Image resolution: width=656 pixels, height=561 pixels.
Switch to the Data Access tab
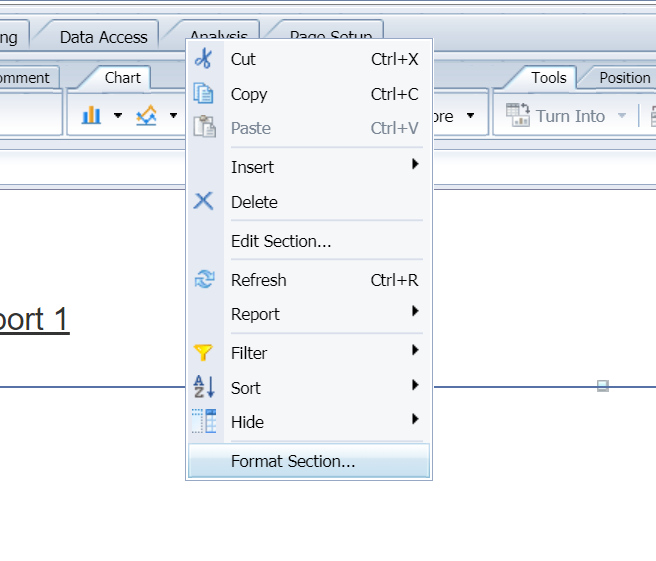[103, 37]
